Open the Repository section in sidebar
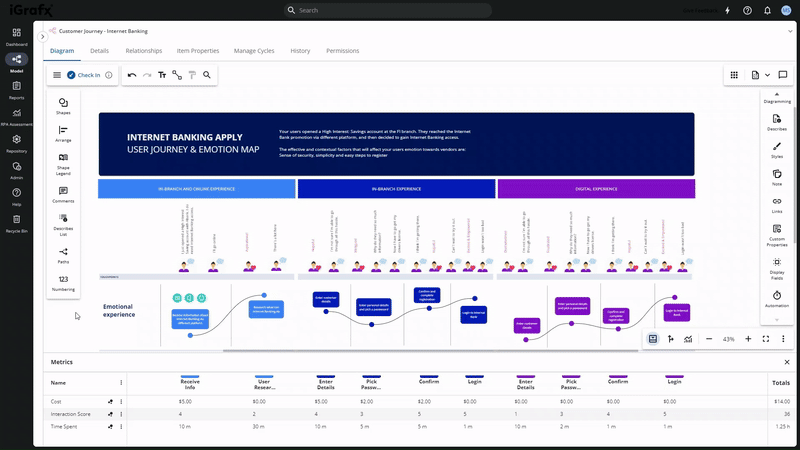Screen dimensions: 800x450 click(x=16, y=142)
